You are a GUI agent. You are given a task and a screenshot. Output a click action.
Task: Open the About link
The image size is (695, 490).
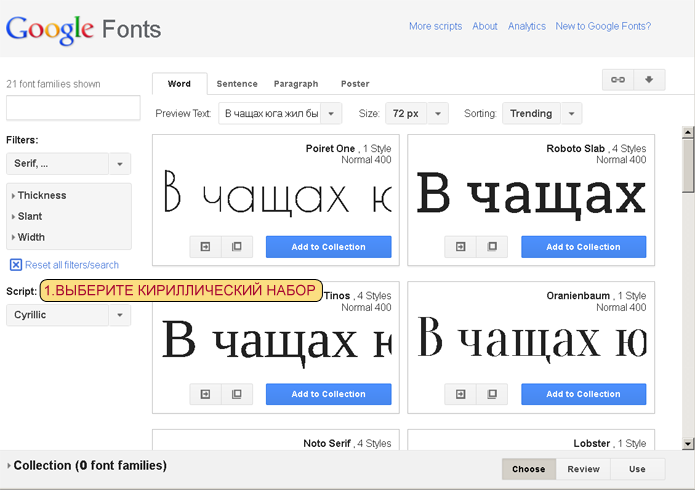[484, 26]
